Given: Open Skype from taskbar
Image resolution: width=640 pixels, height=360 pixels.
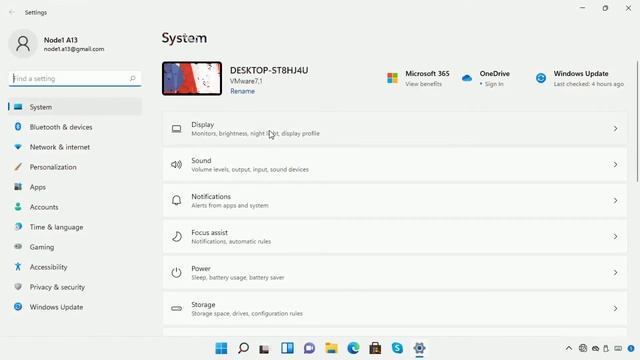Looking at the screenshot, I should tap(397, 348).
